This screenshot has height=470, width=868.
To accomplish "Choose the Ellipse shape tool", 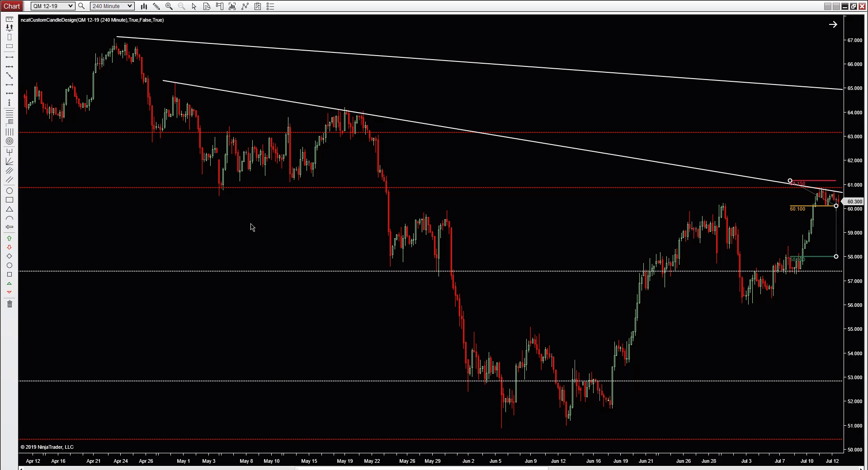I will tap(9, 191).
